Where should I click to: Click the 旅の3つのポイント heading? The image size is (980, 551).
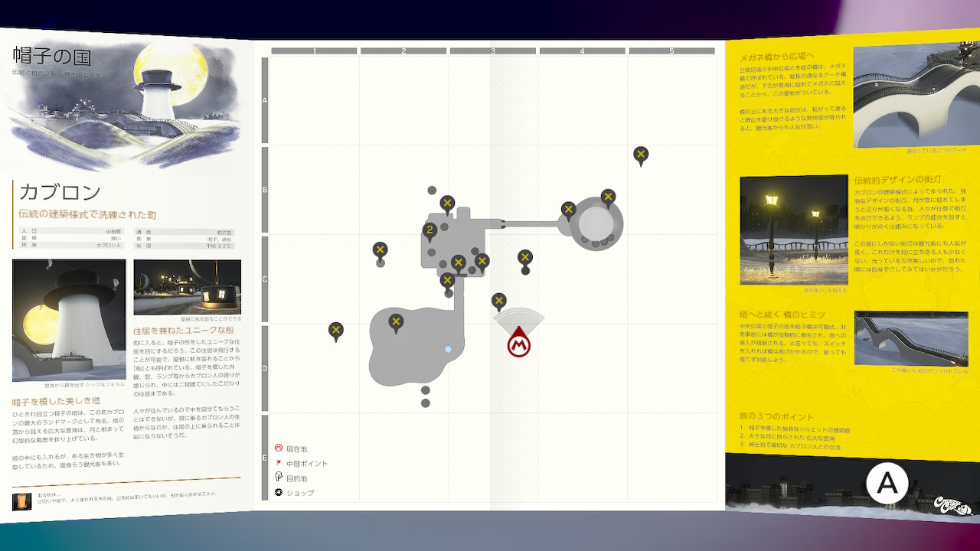point(776,416)
